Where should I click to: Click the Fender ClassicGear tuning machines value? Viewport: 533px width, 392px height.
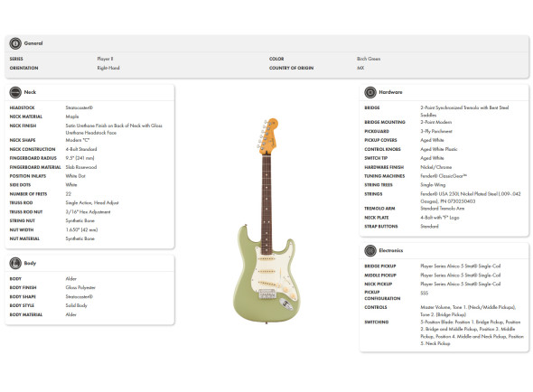(x=444, y=176)
